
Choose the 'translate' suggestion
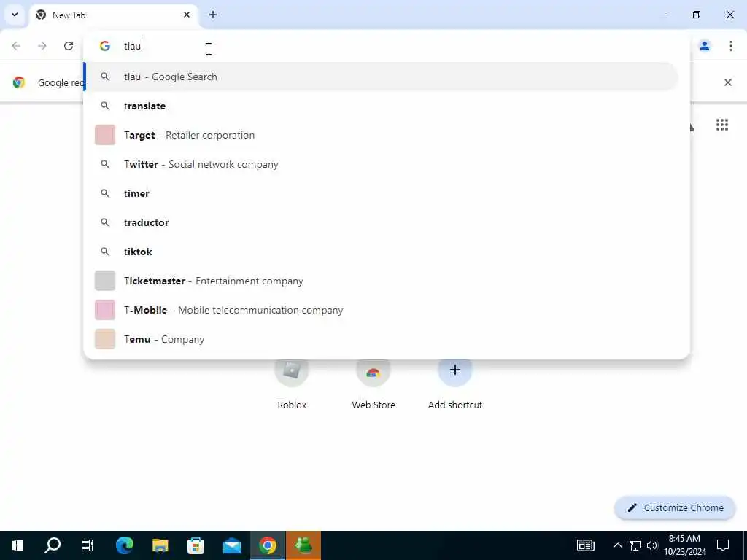tap(381, 106)
